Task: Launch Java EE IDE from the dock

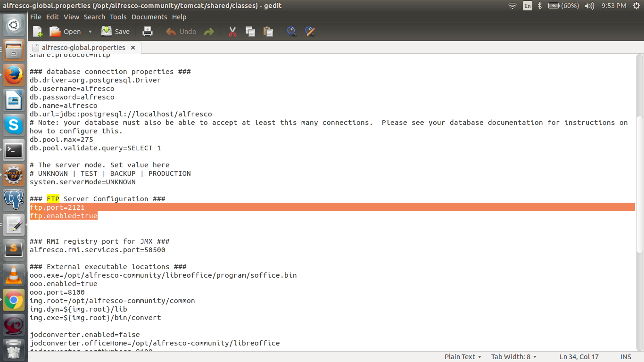Action: [14, 175]
